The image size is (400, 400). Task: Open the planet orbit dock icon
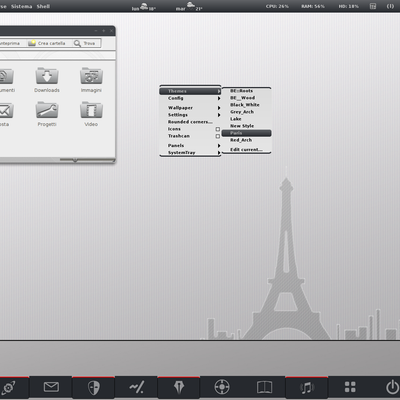pyautogui.click(x=8, y=388)
